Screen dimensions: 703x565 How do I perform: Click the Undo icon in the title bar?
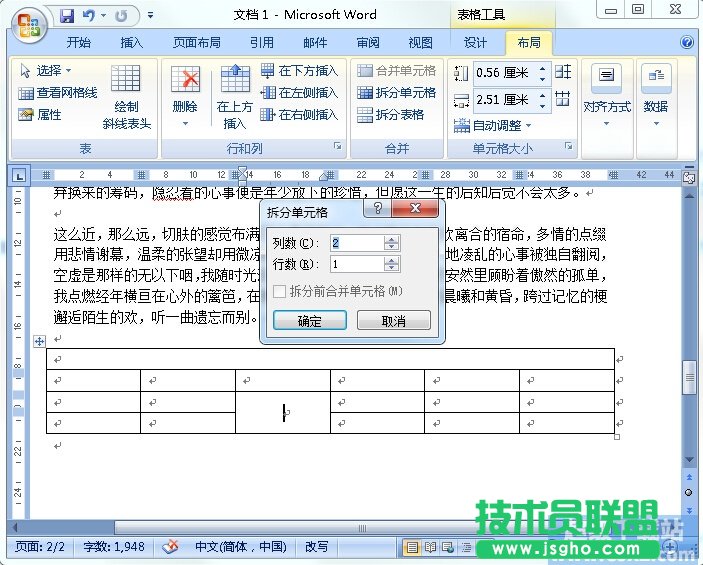click(x=90, y=16)
